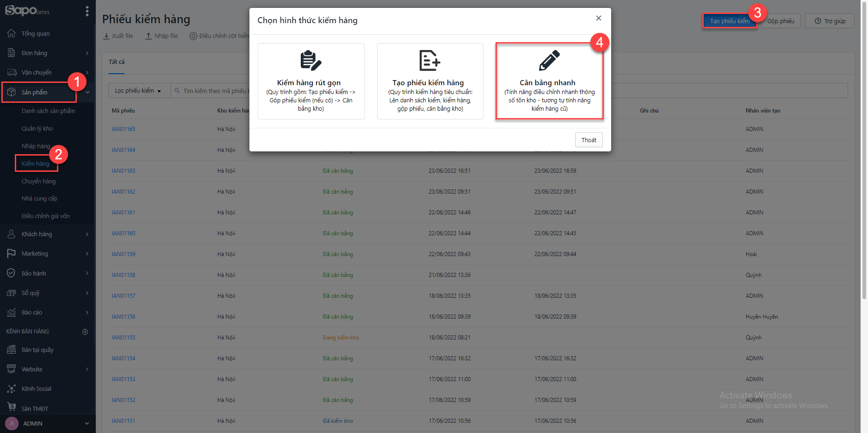Expand the Bảo hành submenu chevron
This screenshot has height=433, width=868.
87,273
